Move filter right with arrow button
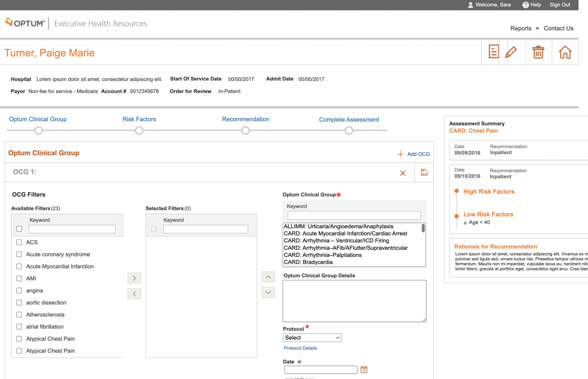The image size is (588, 379). [x=134, y=278]
